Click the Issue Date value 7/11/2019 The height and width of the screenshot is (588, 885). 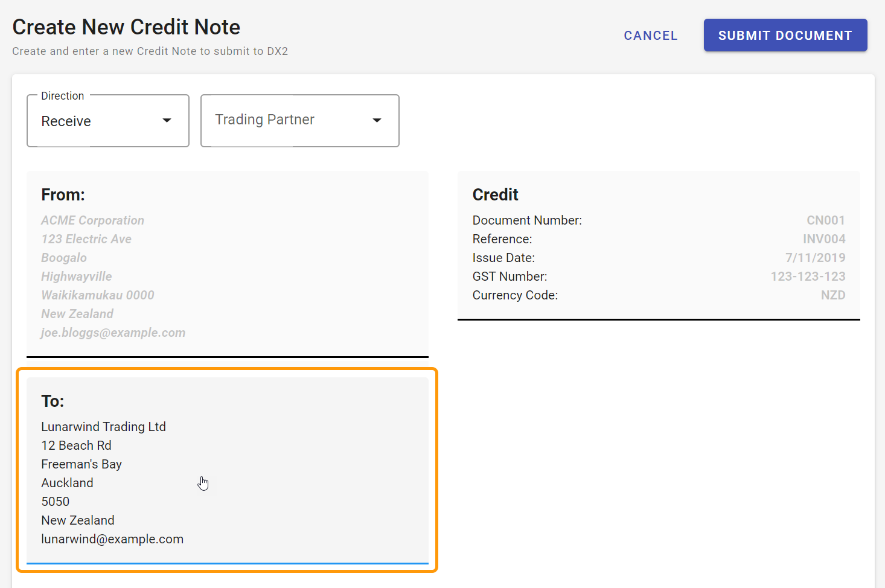[816, 258]
